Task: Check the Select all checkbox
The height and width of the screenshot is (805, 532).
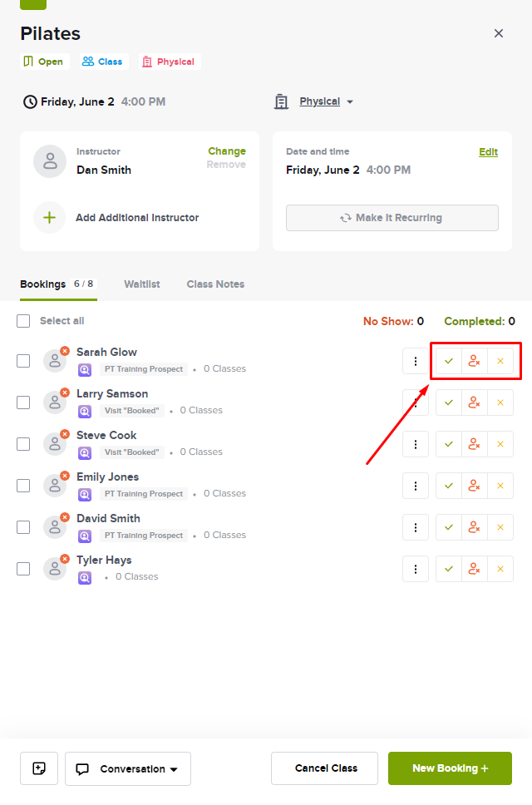Action: pyautogui.click(x=23, y=321)
